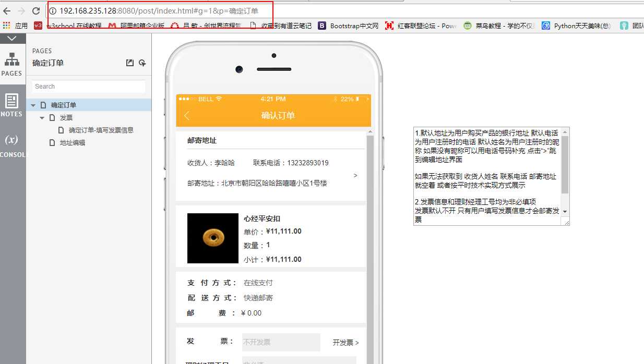
Task: Open 收藏到有道云笔记 bookmark
Action: (281, 26)
